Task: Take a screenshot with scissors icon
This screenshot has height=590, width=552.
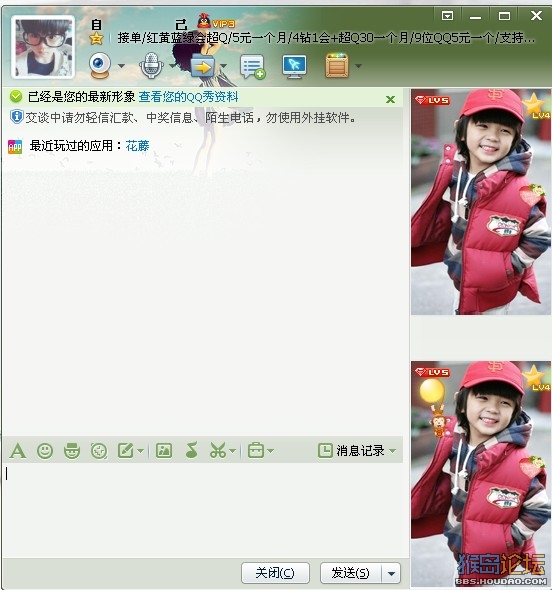Action: click(x=218, y=450)
